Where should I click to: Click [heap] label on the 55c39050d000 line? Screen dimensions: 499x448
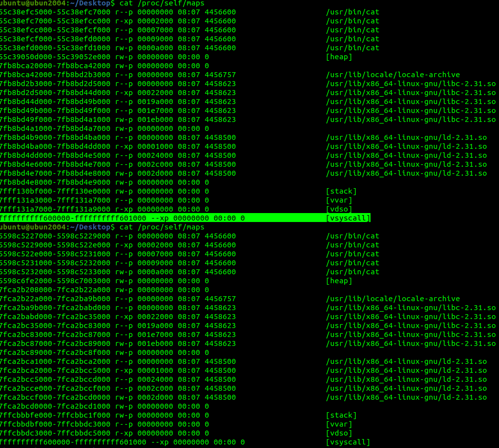coord(339,57)
